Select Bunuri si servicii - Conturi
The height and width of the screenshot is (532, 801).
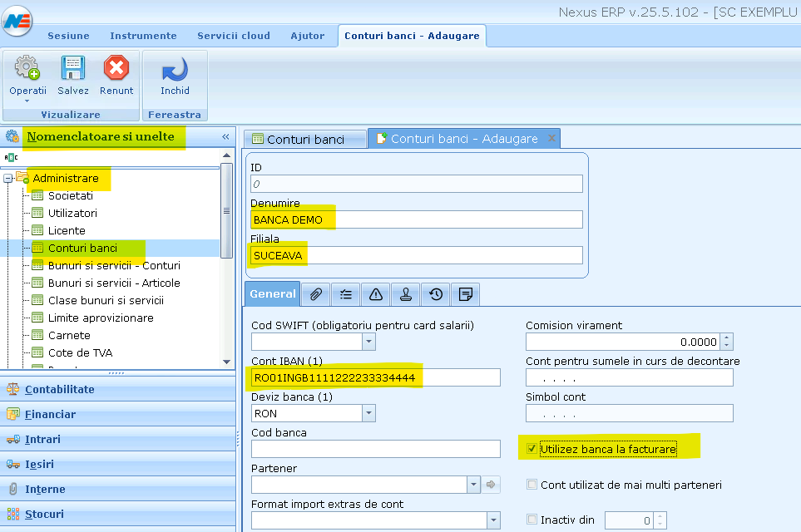click(114, 265)
